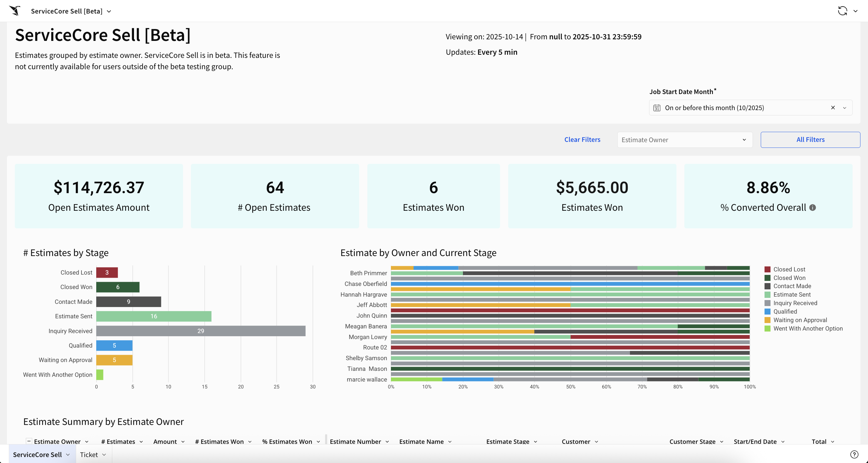Screen dimensions: 868x463
Task: Toggle Closed Lost legend color swatch
Action: (x=768, y=269)
